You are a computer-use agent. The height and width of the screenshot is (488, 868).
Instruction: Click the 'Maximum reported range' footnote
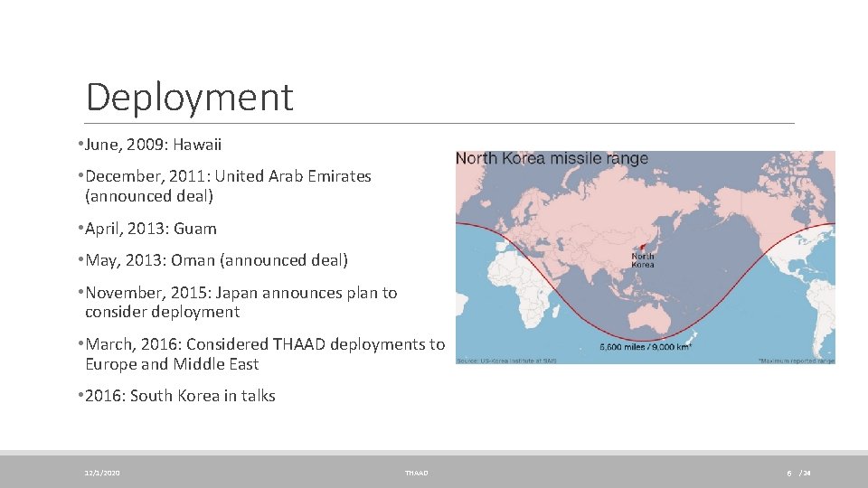pos(797,361)
